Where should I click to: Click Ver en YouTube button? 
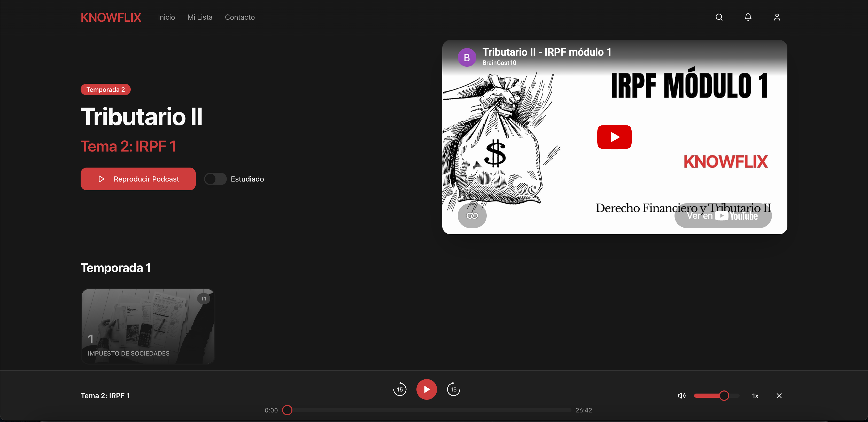723,216
